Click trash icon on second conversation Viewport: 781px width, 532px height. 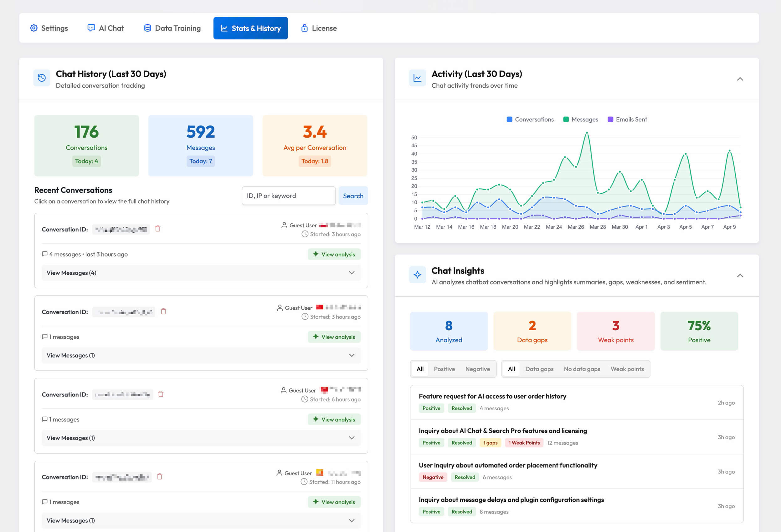coord(163,311)
